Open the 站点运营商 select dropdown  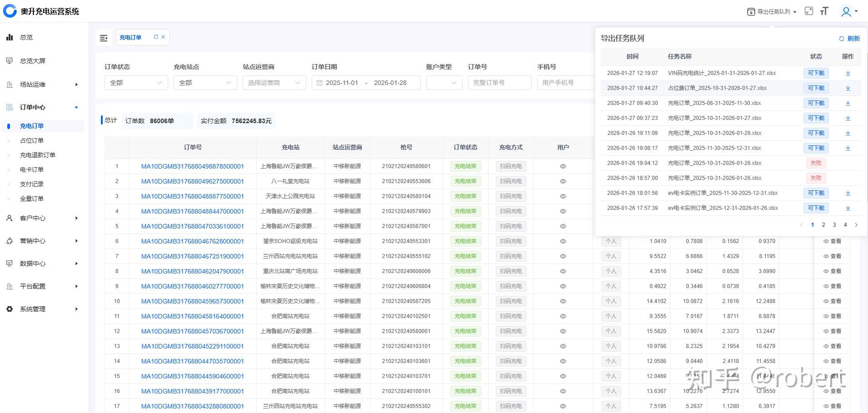coord(274,83)
